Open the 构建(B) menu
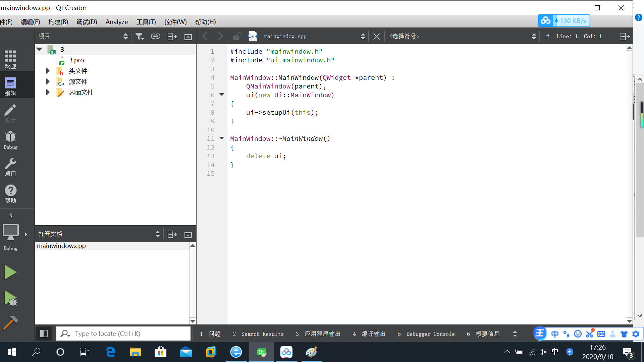The height and width of the screenshot is (362, 644). point(58,22)
